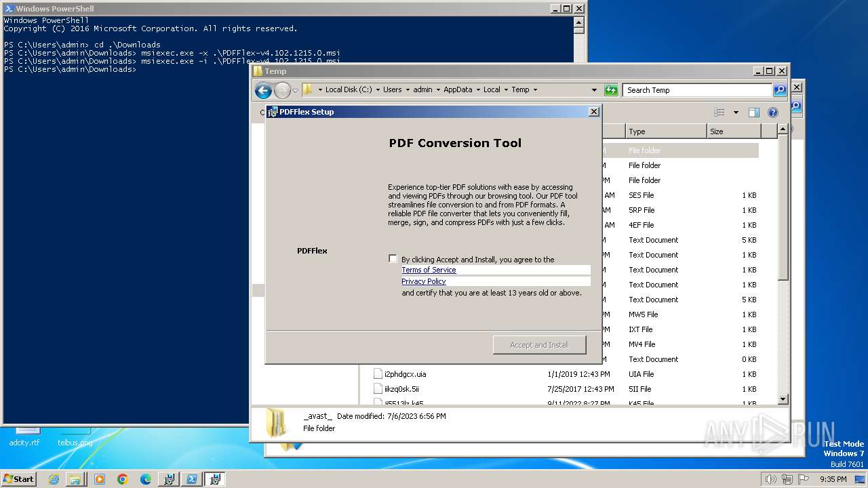Click the i2phdgcx.uia file icon
This screenshot has height=488, width=868.
coord(378,374)
